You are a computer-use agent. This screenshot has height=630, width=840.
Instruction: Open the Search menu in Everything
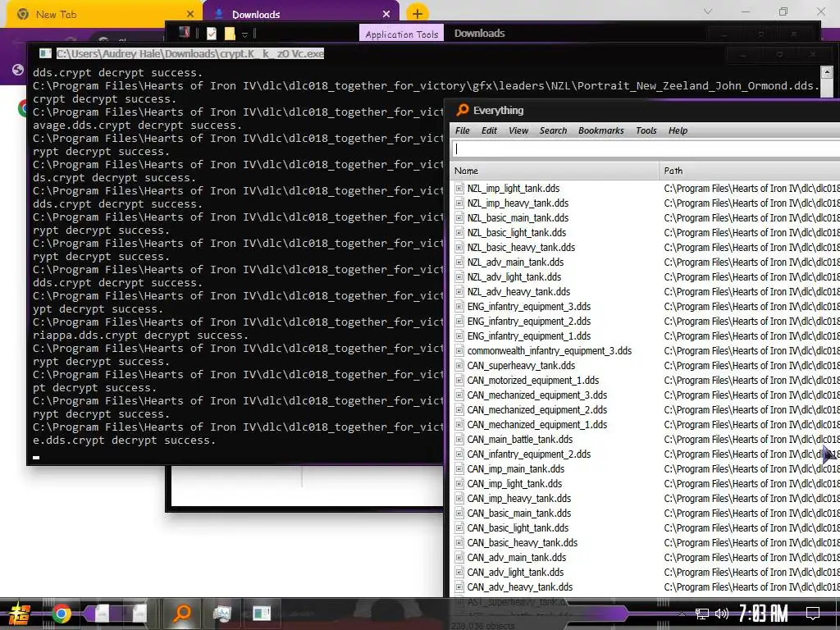[553, 130]
